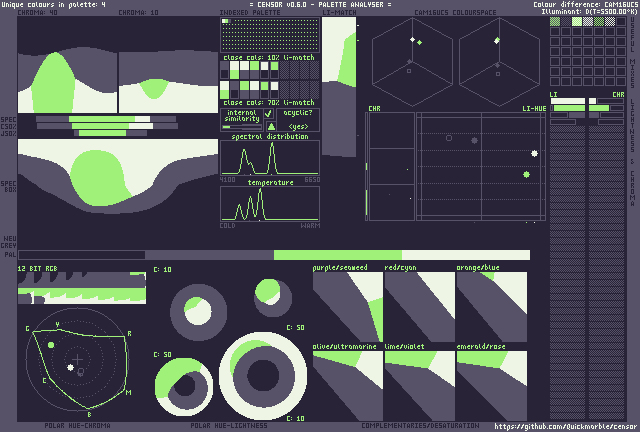Open red/cyan complementary panel
This screenshot has width=640, height=432.
click(x=420, y=307)
